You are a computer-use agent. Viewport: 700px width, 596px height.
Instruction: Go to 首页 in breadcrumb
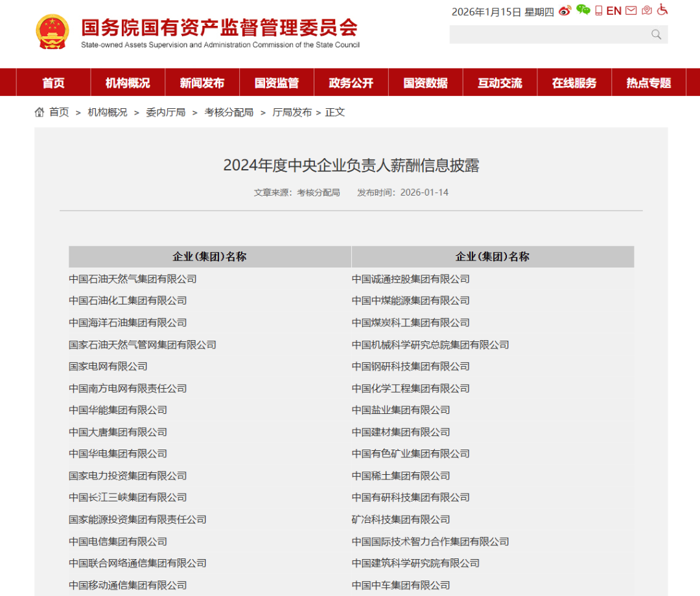(59, 113)
